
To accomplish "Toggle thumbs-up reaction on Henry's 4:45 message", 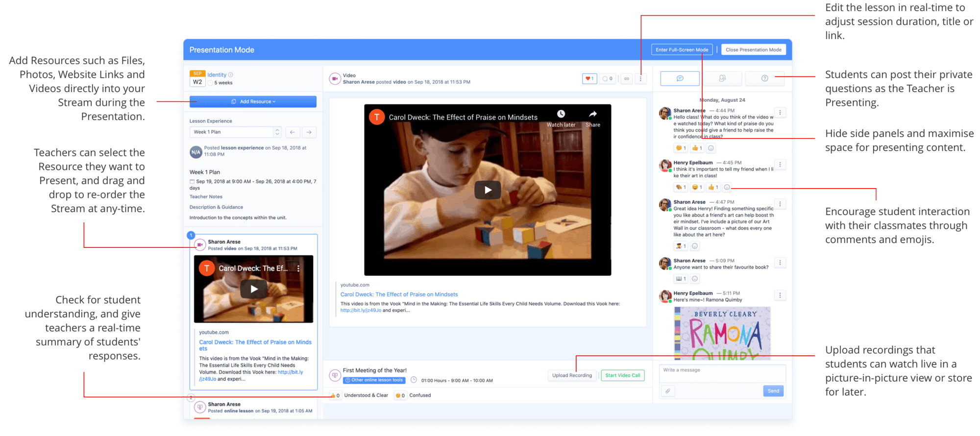I will [713, 187].
